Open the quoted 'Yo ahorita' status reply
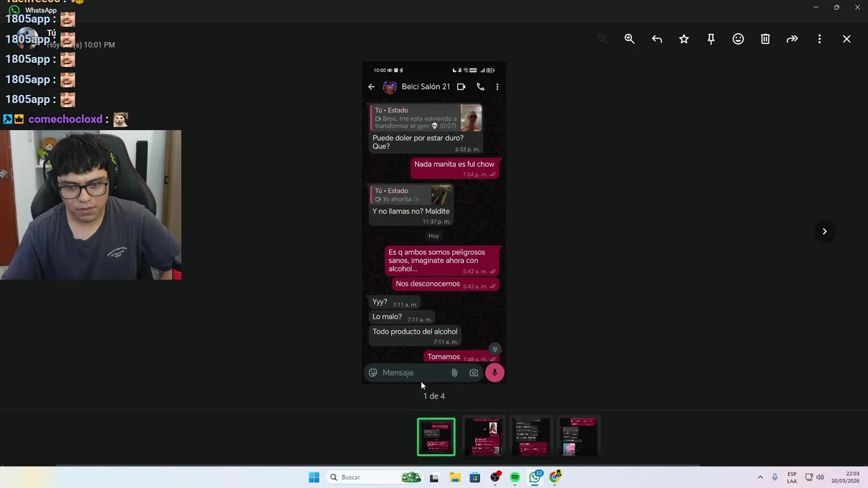The width and height of the screenshot is (868, 488). click(x=411, y=195)
